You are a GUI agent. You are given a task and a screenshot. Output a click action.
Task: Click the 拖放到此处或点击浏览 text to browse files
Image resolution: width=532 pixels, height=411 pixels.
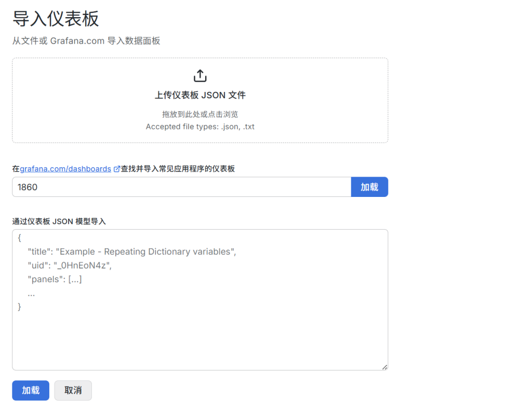[x=200, y=114]
